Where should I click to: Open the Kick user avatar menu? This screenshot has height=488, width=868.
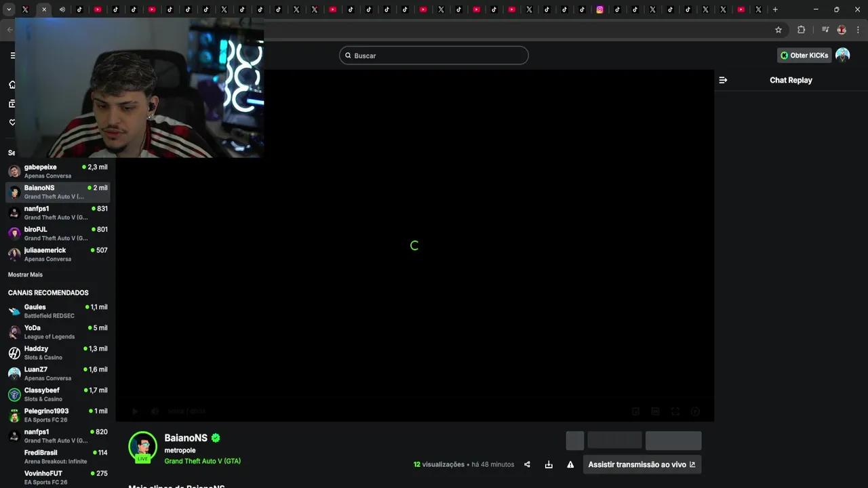coord(843,56)
